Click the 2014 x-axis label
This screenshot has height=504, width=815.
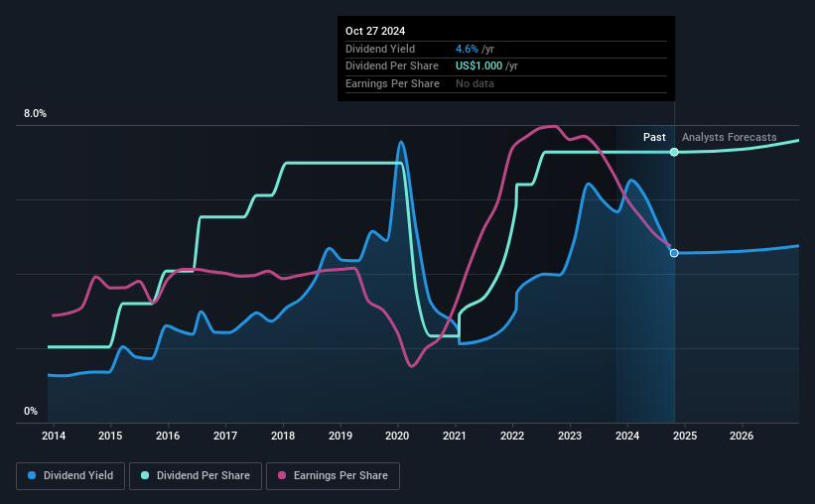(54, 436)
